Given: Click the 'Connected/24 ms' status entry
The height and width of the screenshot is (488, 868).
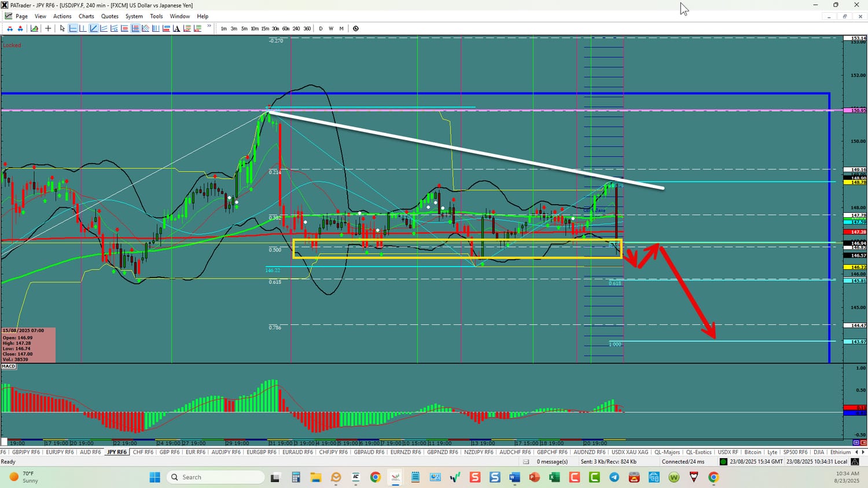Looking at the screenshot, I should (683, 461).
